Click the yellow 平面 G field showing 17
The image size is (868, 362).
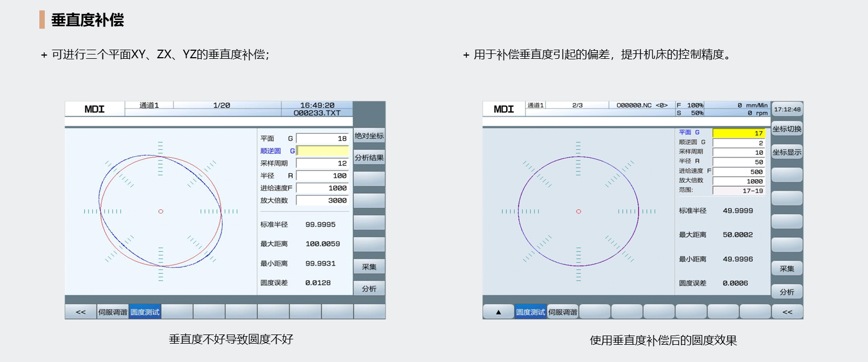pyautogui.click(x=739, y=133)
